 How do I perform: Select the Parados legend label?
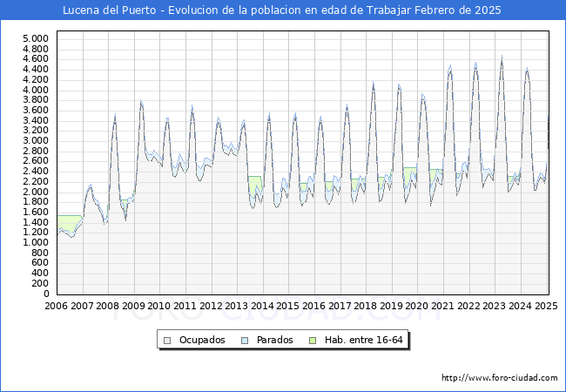274,340
